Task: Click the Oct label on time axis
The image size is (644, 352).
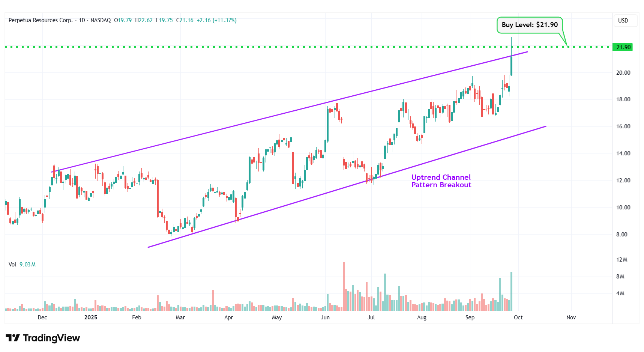Action: [518, 317]
